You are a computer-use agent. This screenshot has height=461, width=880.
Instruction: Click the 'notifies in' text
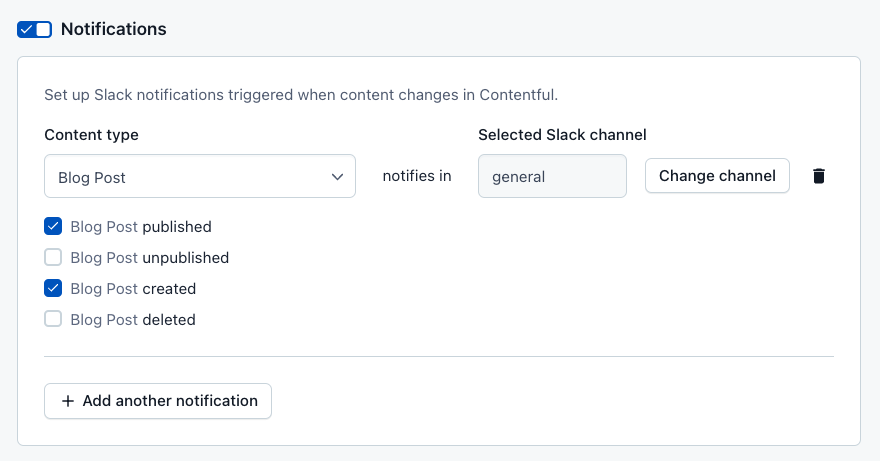tap(417, 176)
